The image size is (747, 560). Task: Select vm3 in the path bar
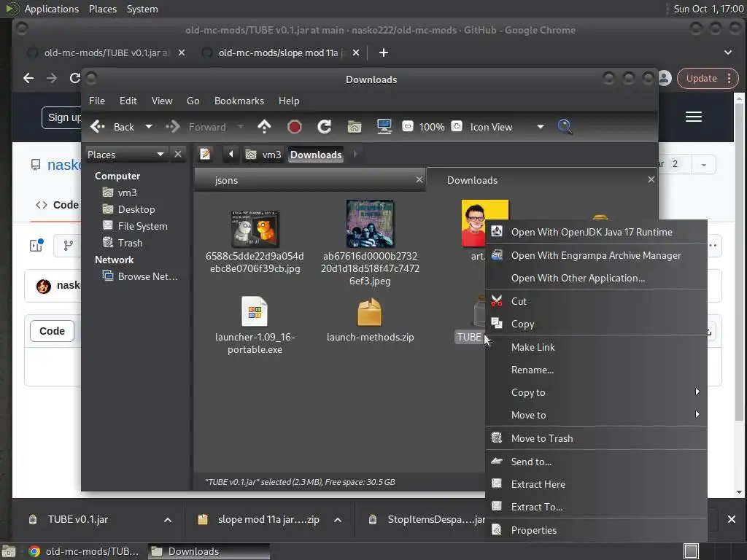[263, 155]
